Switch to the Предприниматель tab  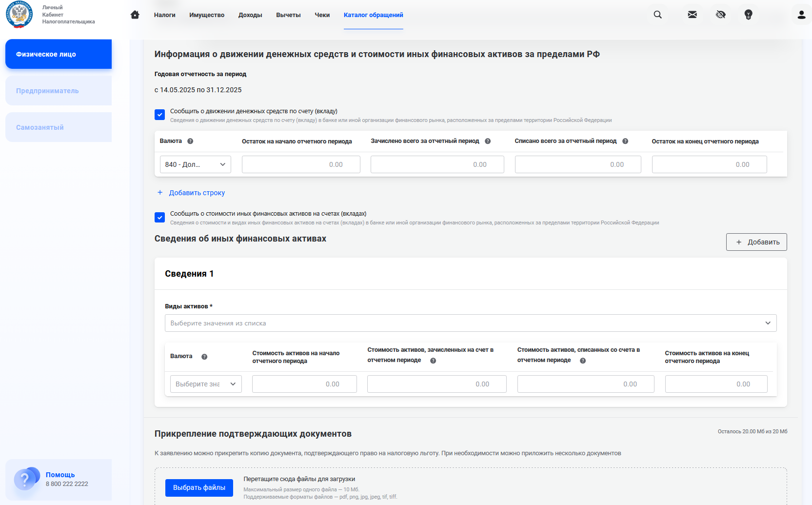point(59,91)
